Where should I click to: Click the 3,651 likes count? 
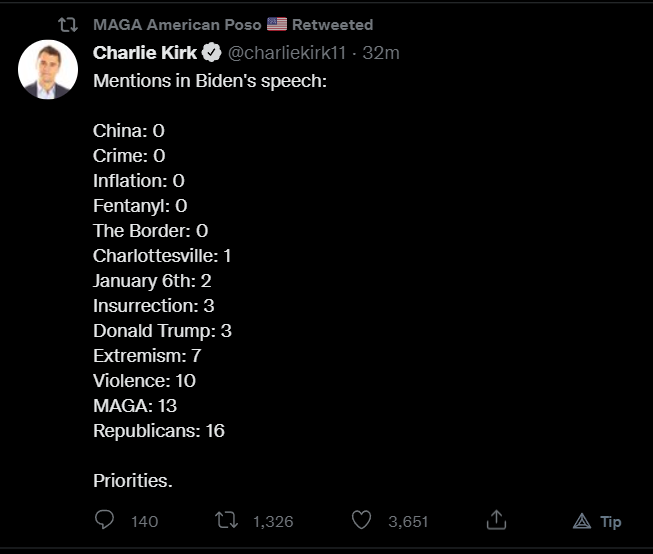(408, 521)
